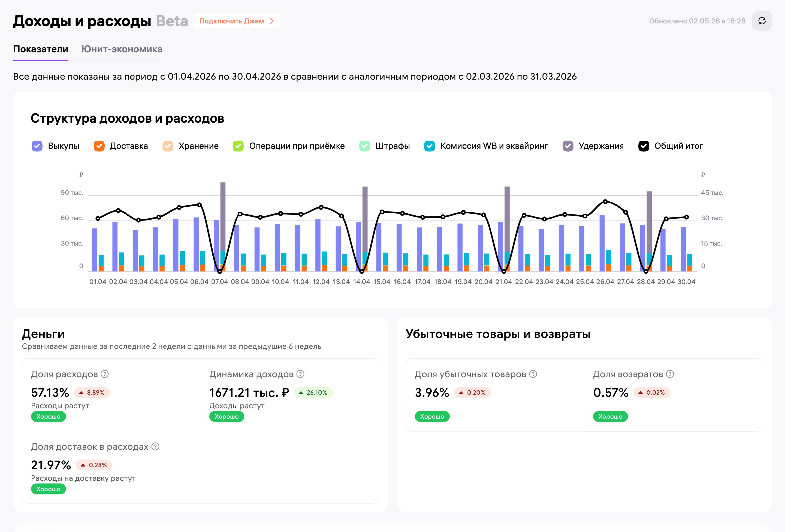Click the 0.28% change badge
This screenshot has width=785, height=532.
pos(94,465)
